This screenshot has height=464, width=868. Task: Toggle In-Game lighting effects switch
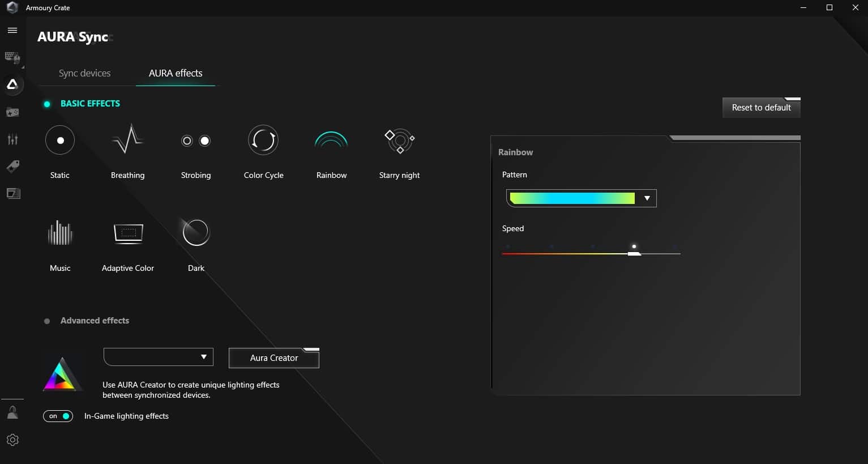pyautogui.click(x=58, y=416)
